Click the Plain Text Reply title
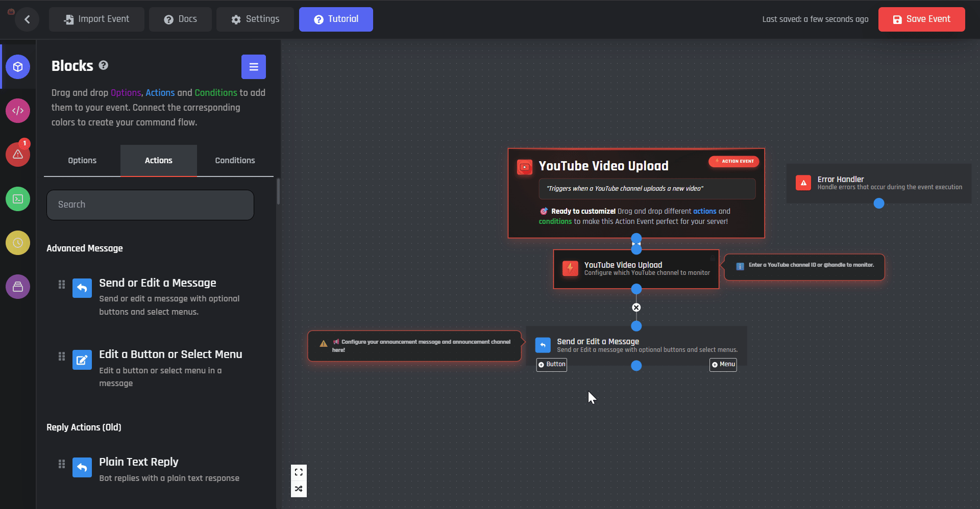 (x=139, y=462)
